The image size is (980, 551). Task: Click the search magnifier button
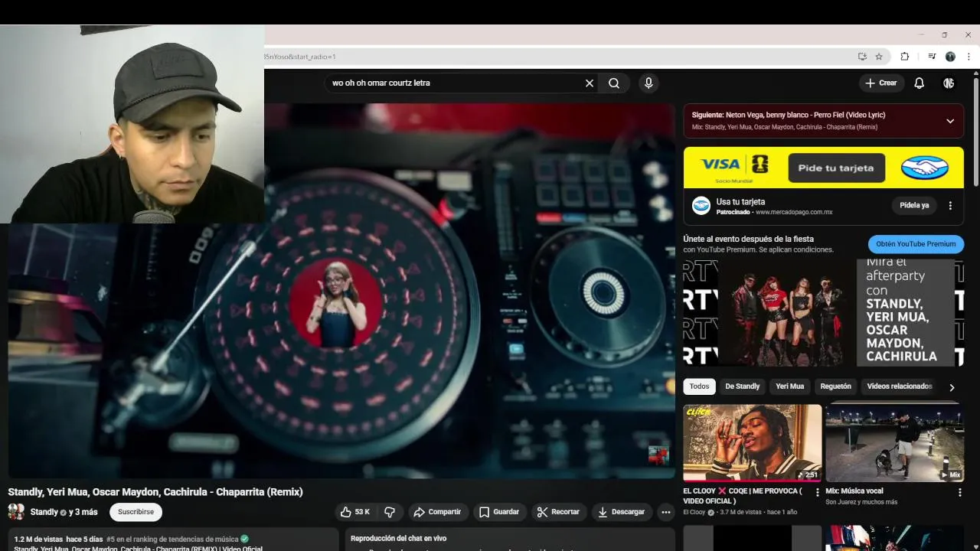[614, 83]
